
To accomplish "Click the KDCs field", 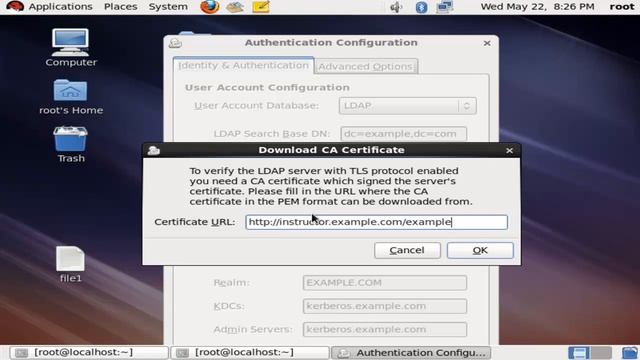I will [x=384, y=306].
